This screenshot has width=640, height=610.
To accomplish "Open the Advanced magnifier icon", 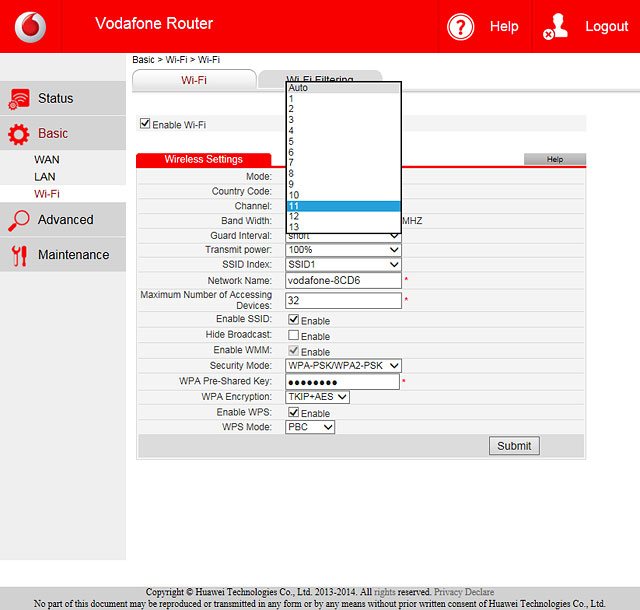I will point(19,220).
